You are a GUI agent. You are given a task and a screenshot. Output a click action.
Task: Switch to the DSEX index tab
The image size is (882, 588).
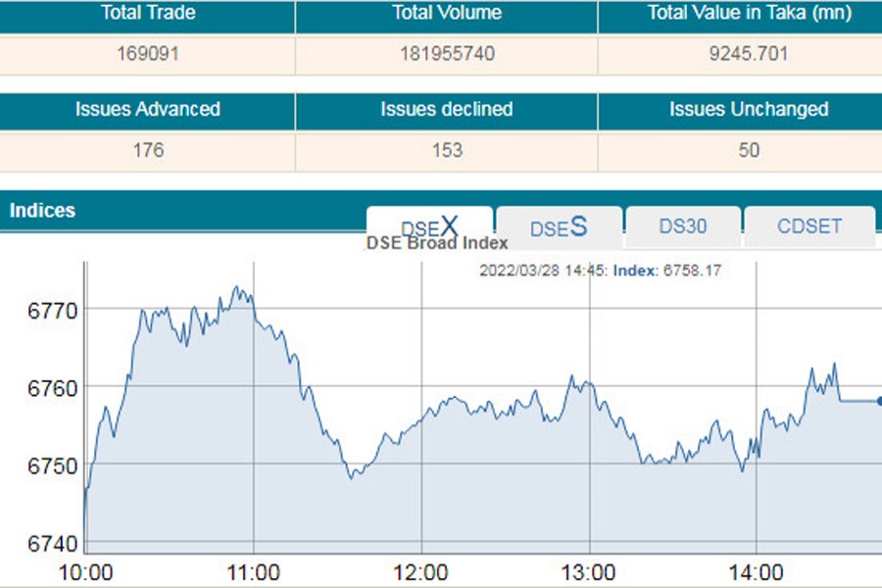429,226
